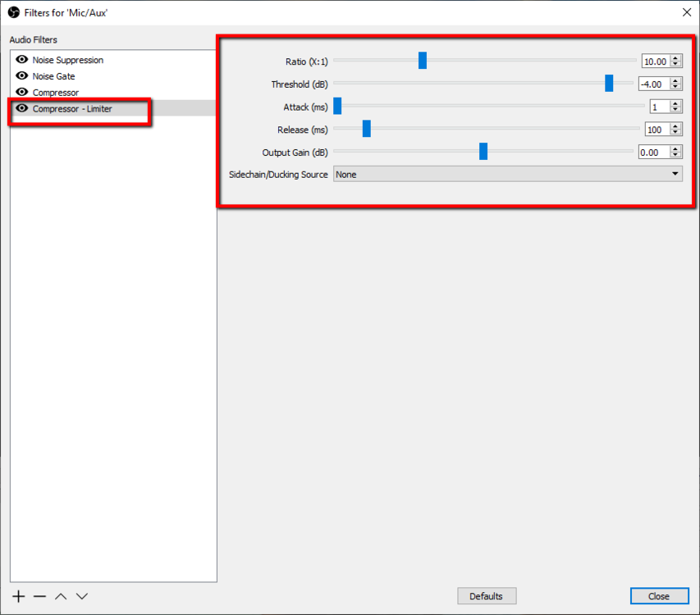Disable the Compressor filter eye icon
Viewport: 700px width, 615px height.
22,93
